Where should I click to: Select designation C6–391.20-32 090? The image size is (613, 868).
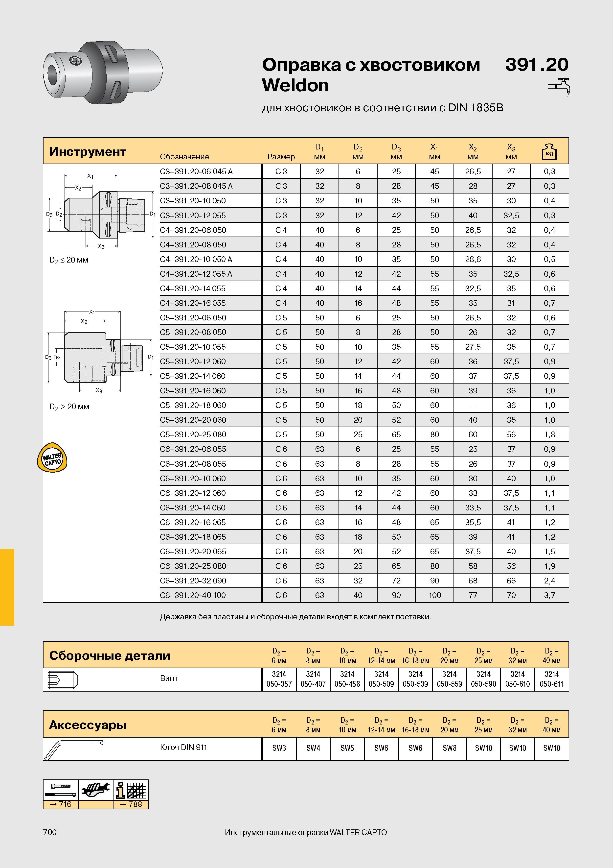193,581
